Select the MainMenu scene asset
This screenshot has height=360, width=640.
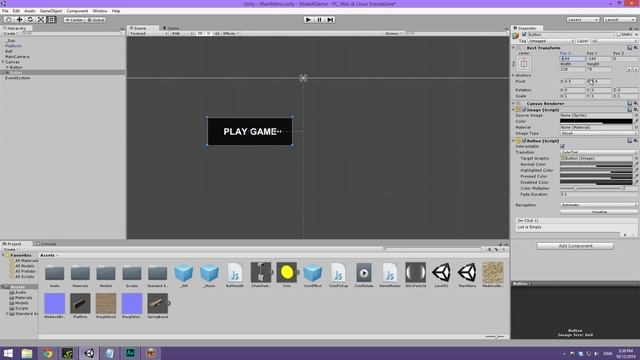467,275
